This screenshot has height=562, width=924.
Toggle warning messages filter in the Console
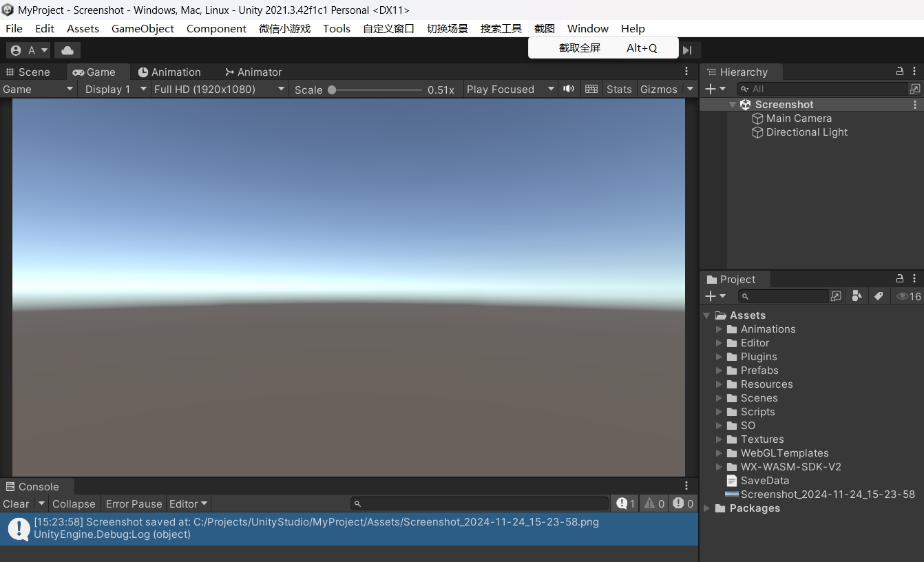tap(653, 503)
